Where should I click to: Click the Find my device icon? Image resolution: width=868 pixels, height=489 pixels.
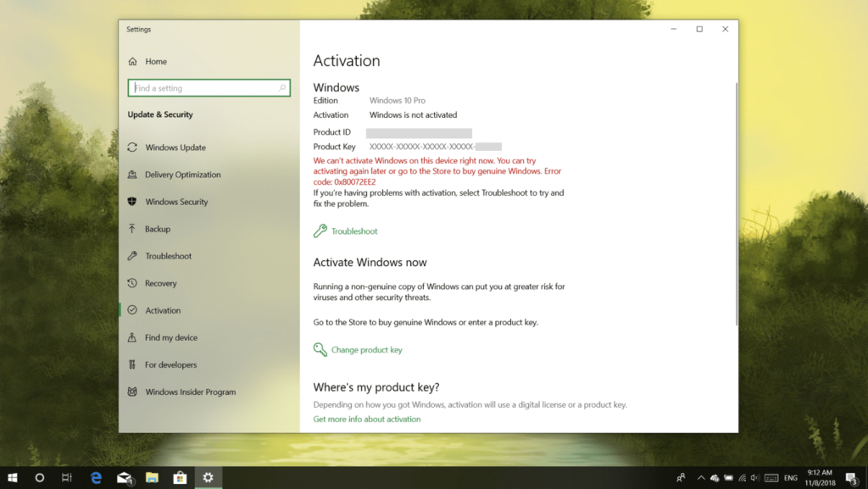132,337
